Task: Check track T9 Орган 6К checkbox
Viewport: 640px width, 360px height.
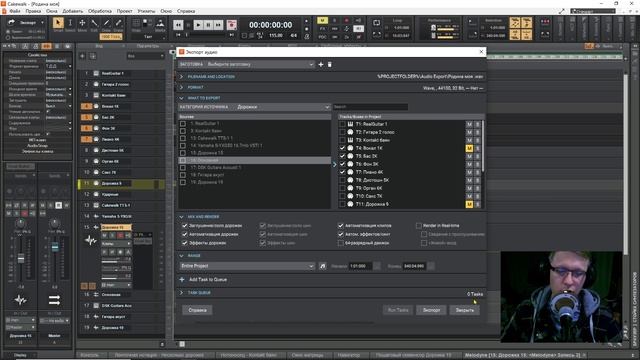Action: point(342,188)
